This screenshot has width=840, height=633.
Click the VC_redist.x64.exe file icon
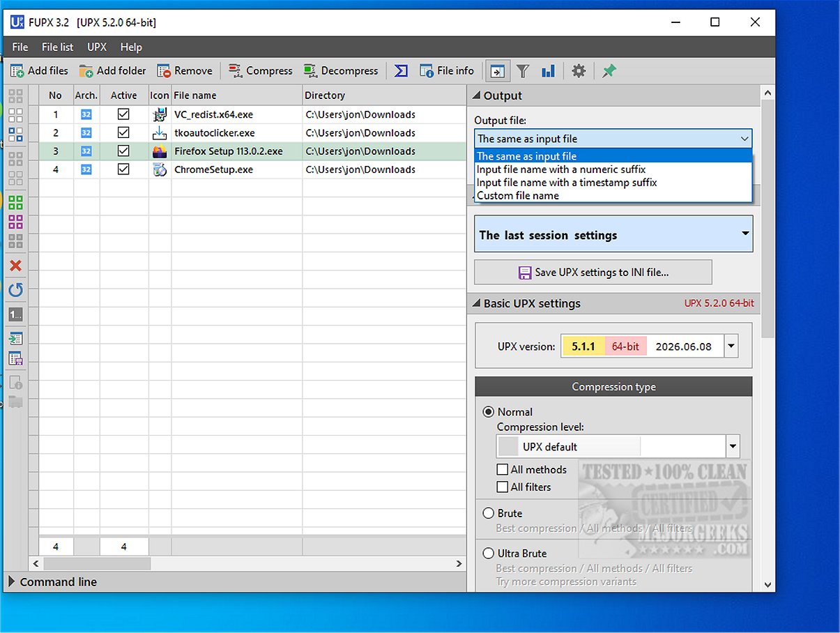[160, 114]
